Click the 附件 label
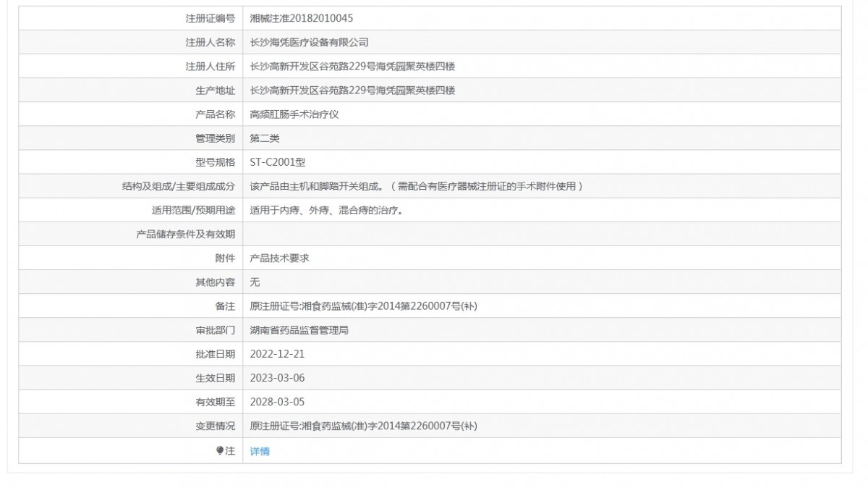Image resolution: width=868 pixels, height=488 pixels. [226, 258]
